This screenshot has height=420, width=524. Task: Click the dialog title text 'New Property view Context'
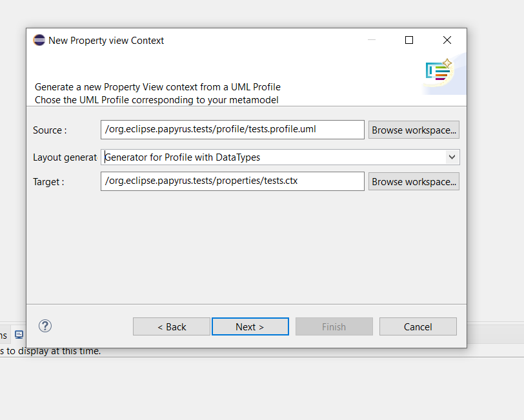tap(106, 41)
